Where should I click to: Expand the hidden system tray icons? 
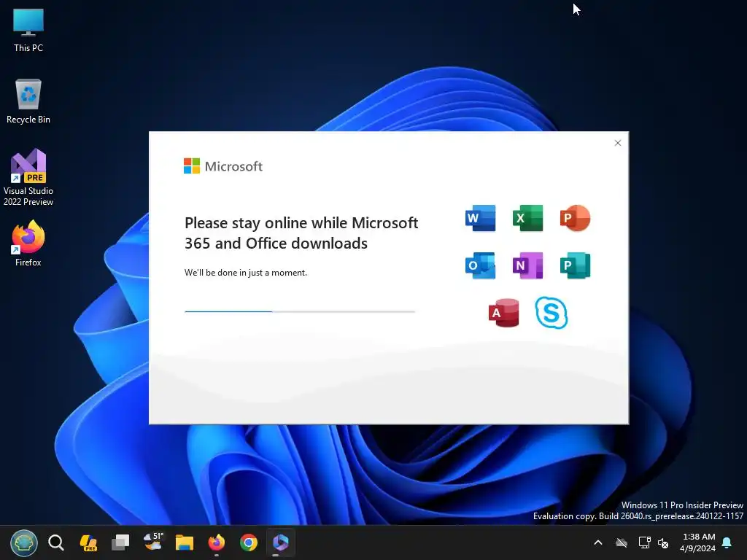tap(598, 542)
